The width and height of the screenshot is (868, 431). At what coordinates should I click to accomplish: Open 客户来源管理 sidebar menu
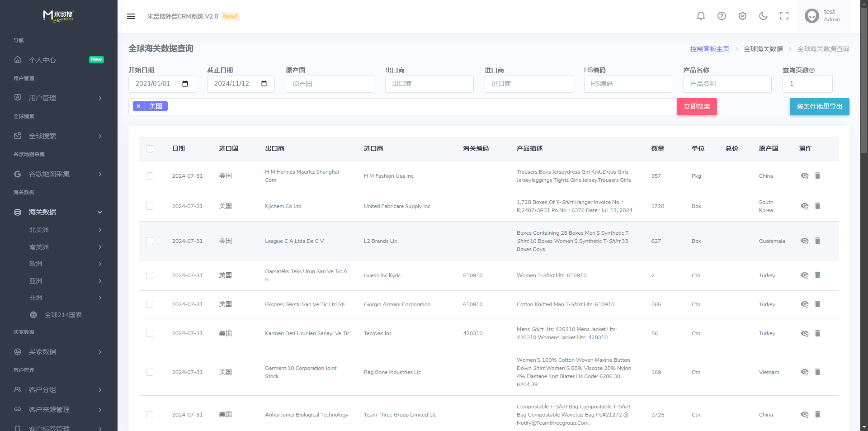click(x=59, y=409)
